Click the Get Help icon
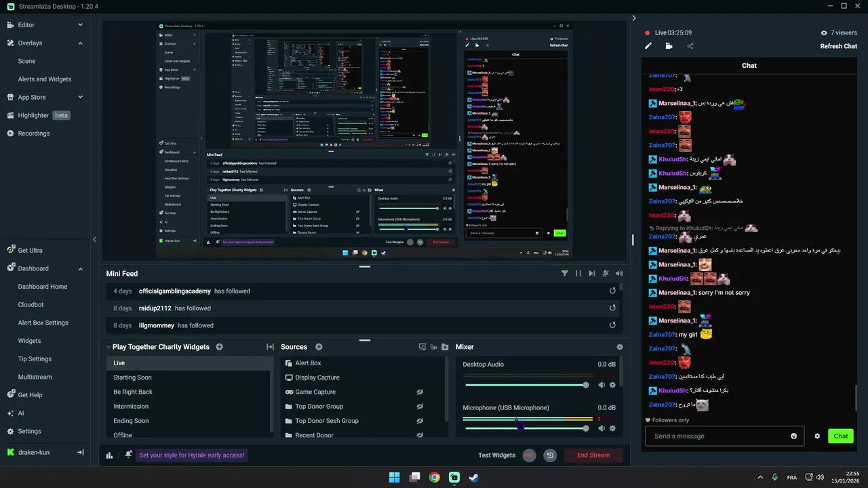The width and height of the screenshot is (868, 488). pyautogui.click(x=10, y=395)
